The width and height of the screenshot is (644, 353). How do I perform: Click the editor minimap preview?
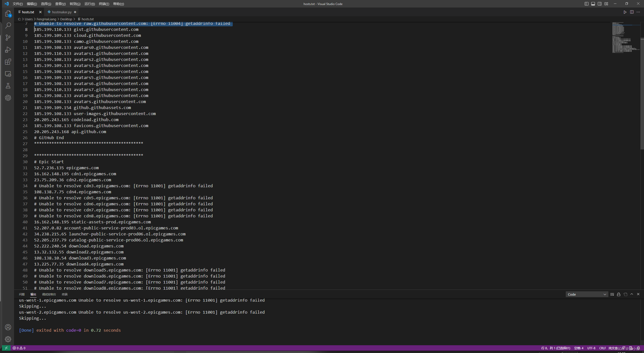tap(626, 38)
